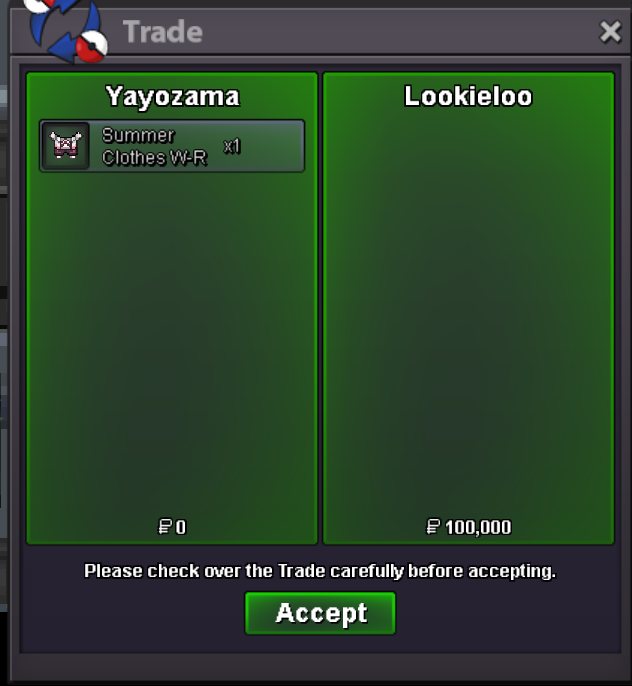Click the Summer Clothes W-R item row

tap(172, 146)
